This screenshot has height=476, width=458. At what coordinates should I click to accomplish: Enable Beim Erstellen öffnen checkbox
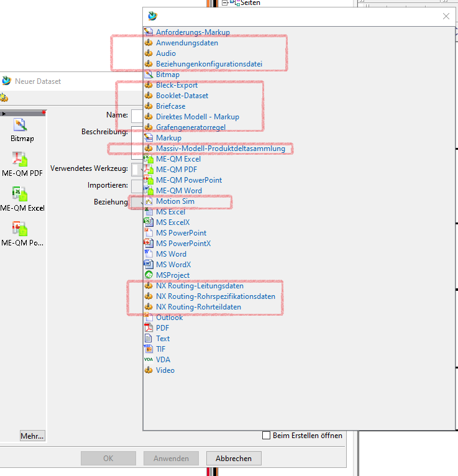tap(266, 436)
